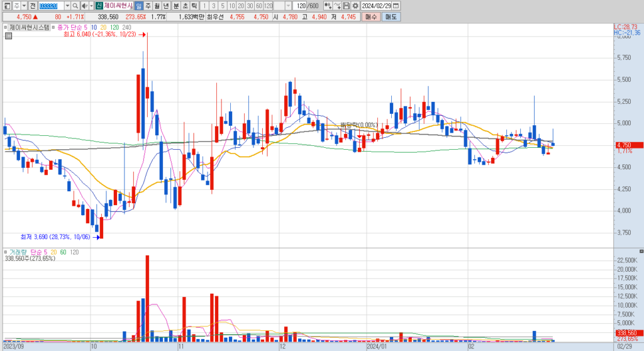Choose interval 120 button
The height and width of the screenshot is (351, 644).
point(268,6)
